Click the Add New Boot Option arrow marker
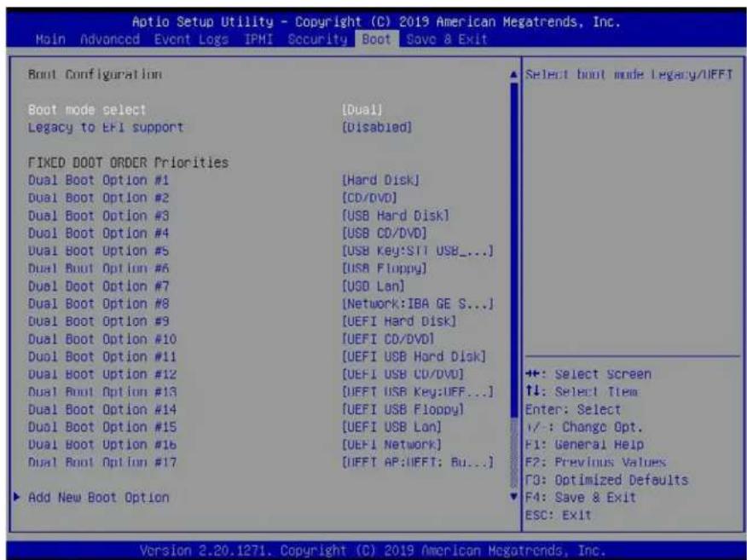Viewport: 747px width, 560px height. point(17,497)
